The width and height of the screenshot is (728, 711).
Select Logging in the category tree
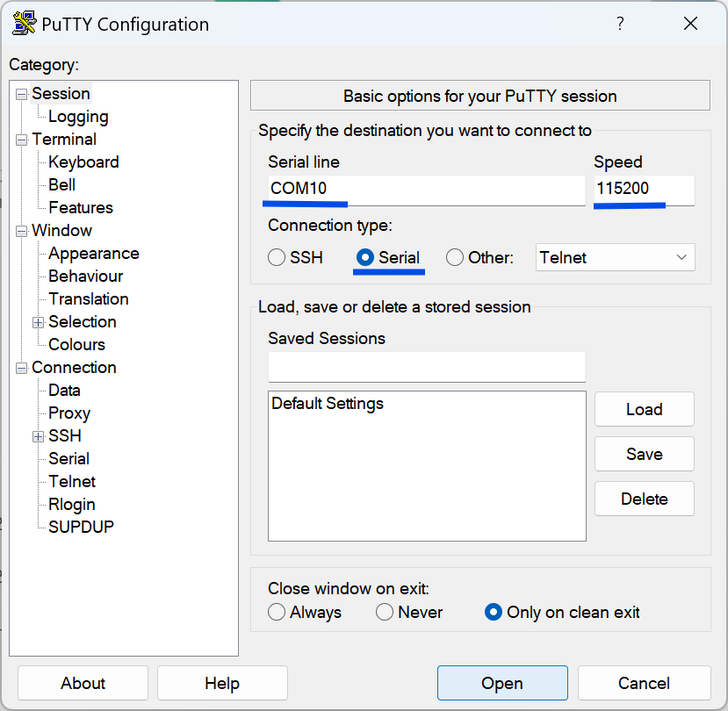tap(78, 116)
